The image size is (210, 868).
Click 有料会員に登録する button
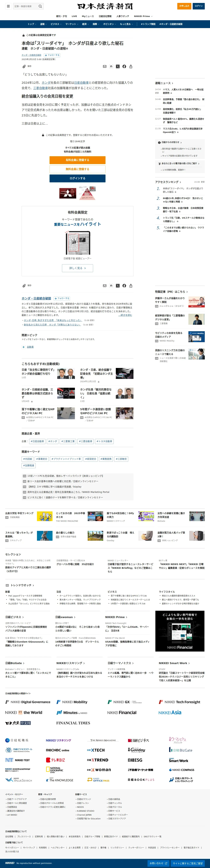point(77,160)
